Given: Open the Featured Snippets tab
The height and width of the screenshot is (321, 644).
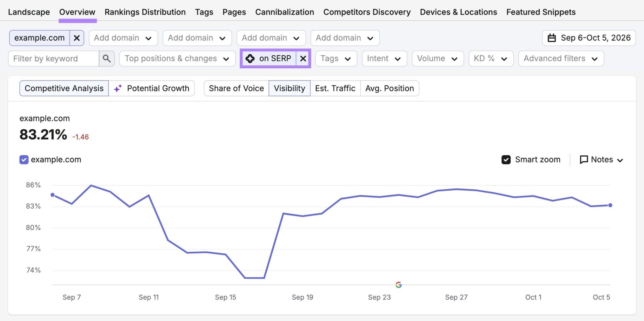Looking at the screenshot, I should (x=541, y=12).
